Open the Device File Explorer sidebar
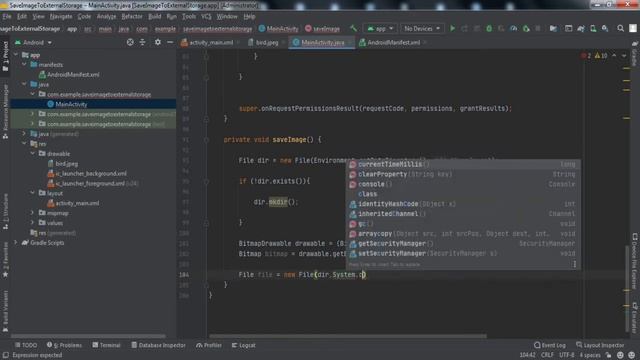This screenshot has height=360, width=640. pos(635,261)
